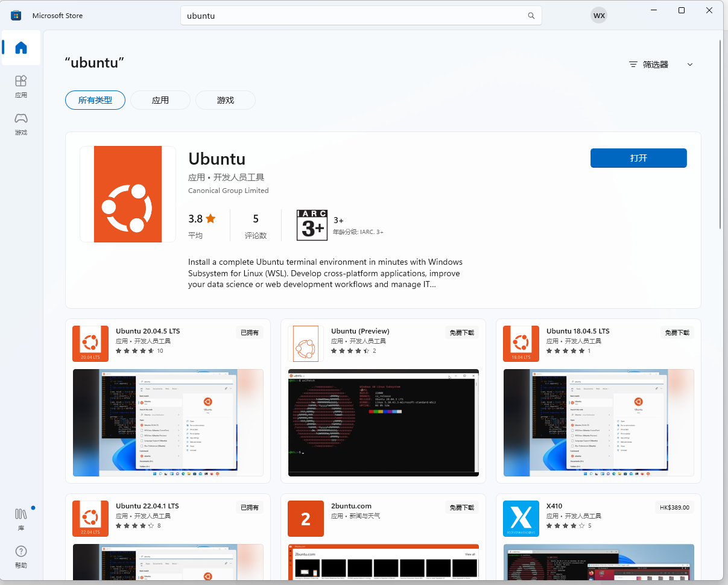The image size is (728, 585).
Task: Open the large Ubuntu app icon
Action: pyautogui.click(x=128, y=194)
